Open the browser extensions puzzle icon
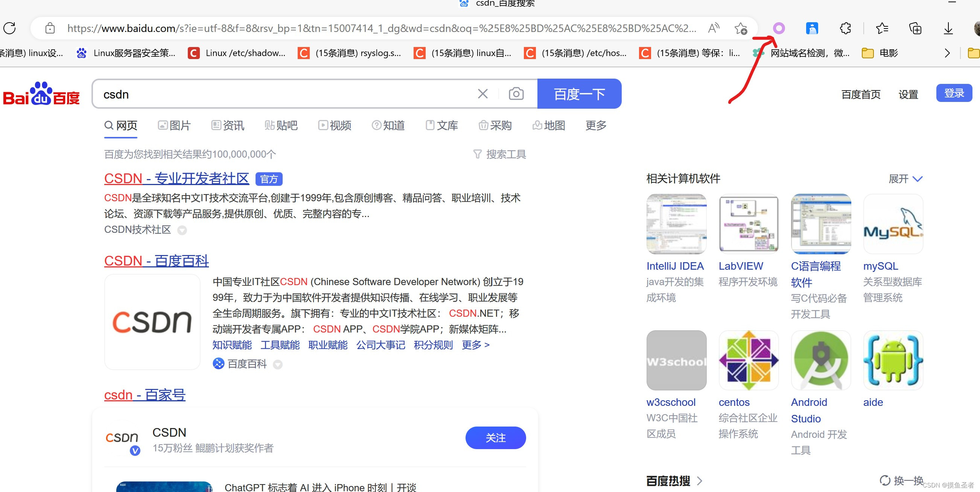 pyautogui.click(x=845, y=28)
